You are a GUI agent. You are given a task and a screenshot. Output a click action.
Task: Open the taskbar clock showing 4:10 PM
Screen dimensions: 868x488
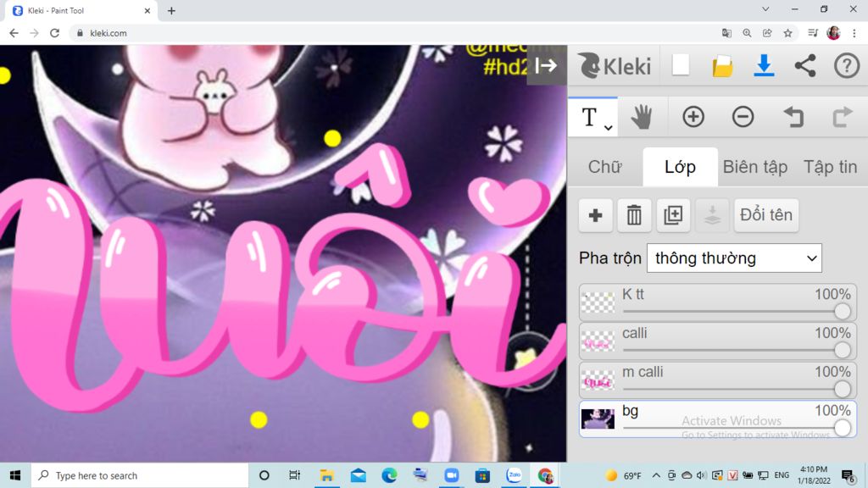tap(813, 475)
